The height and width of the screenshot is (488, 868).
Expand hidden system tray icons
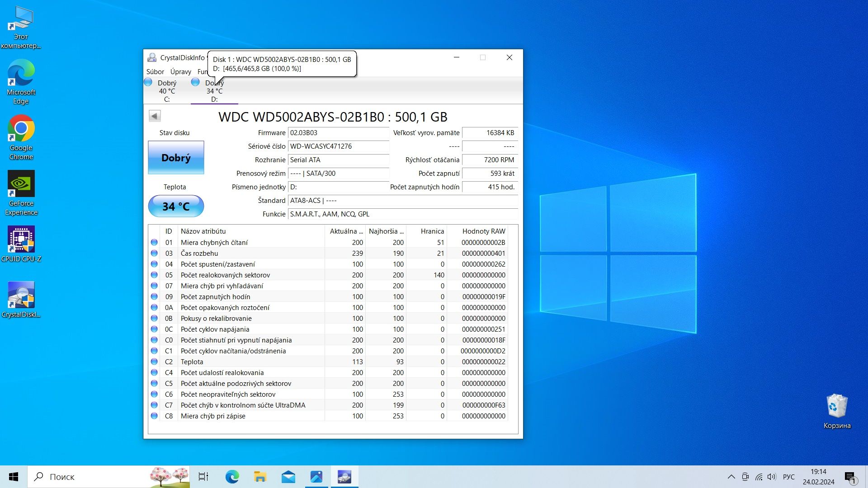click(x=731, y=477)
